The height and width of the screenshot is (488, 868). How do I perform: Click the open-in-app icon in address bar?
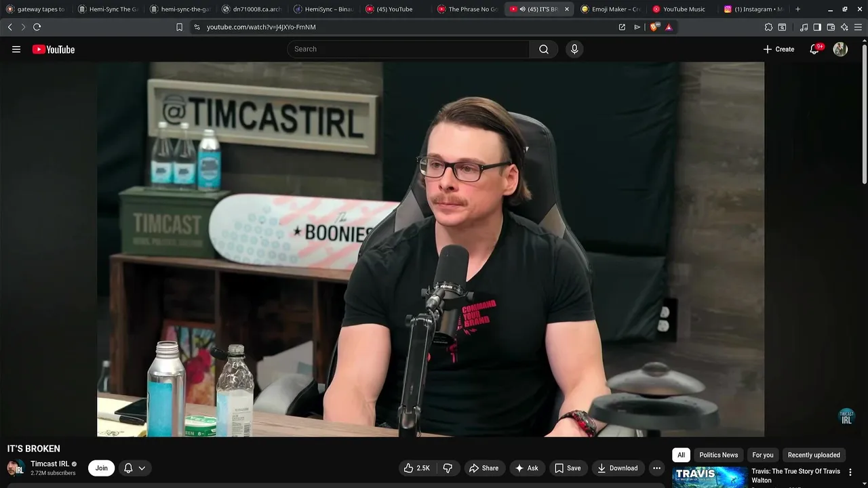(622, 27)
